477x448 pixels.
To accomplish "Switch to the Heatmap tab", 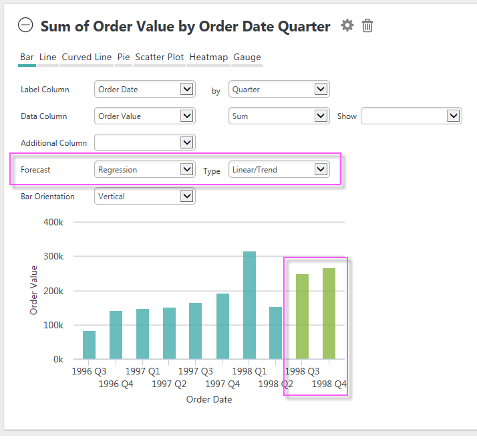I will pyautogui.click(x=208, y=58).
